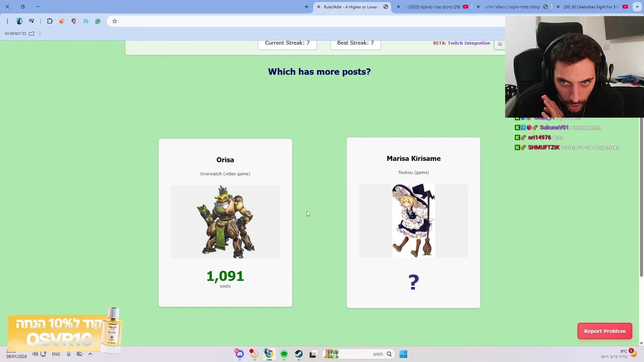Click the Overwatch (video game) subtitle
Image resolution: width=644 pixels, height=362 pixels.
point(225,174)
